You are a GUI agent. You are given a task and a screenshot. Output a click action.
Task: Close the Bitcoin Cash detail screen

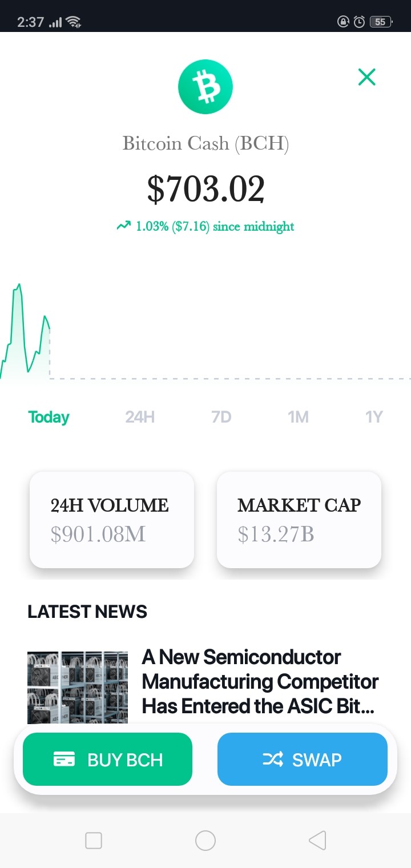[366, 77]
